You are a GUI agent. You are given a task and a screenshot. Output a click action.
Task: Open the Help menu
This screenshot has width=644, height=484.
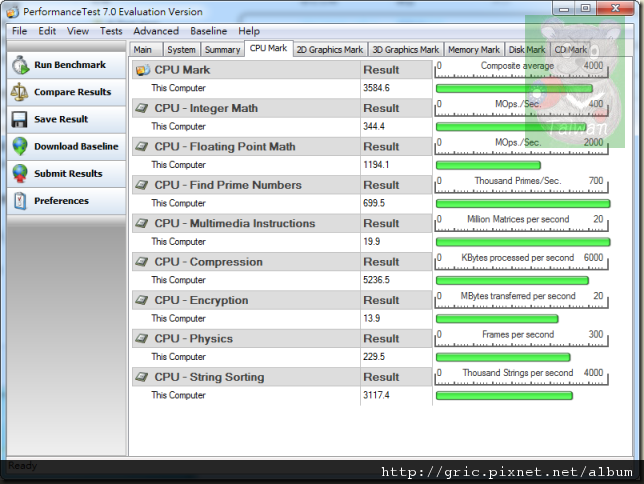[x=249, y=31]
